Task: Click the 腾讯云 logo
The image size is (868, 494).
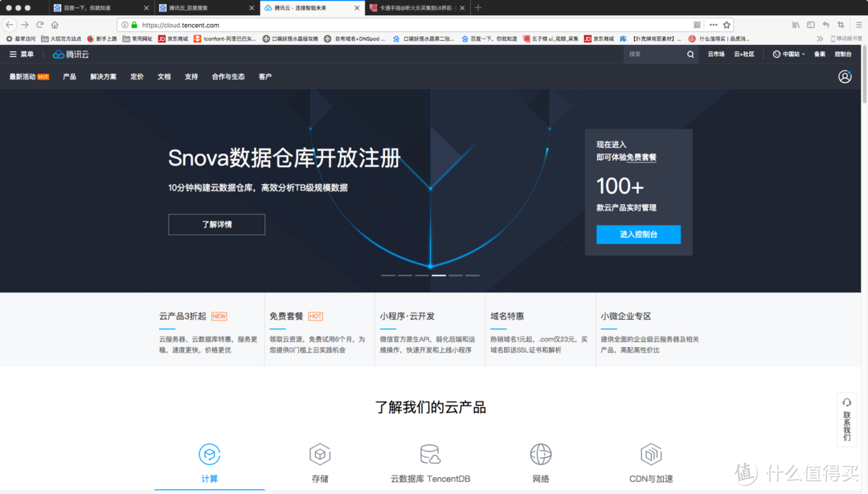Action: (x=71, y=54)
